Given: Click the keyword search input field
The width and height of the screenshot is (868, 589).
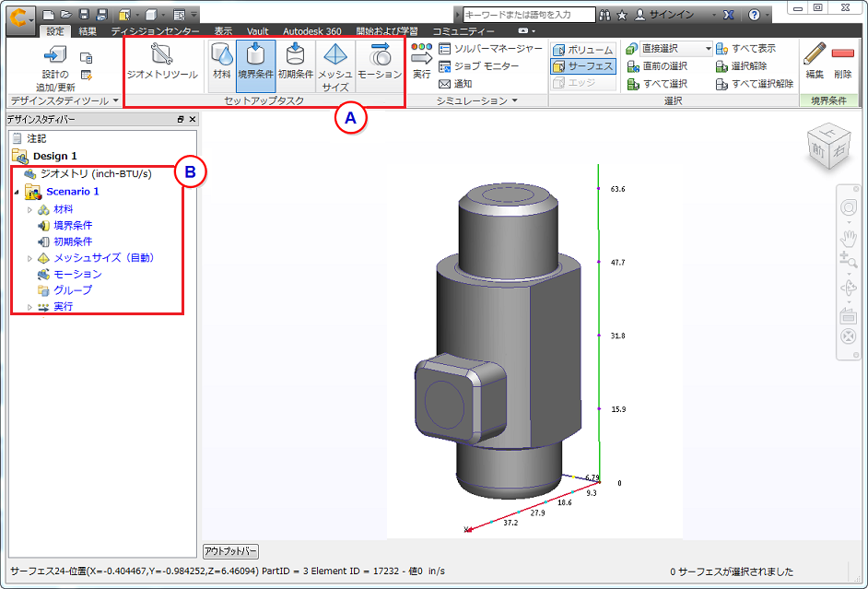Looking at the screenshot, I should (529, 15).
